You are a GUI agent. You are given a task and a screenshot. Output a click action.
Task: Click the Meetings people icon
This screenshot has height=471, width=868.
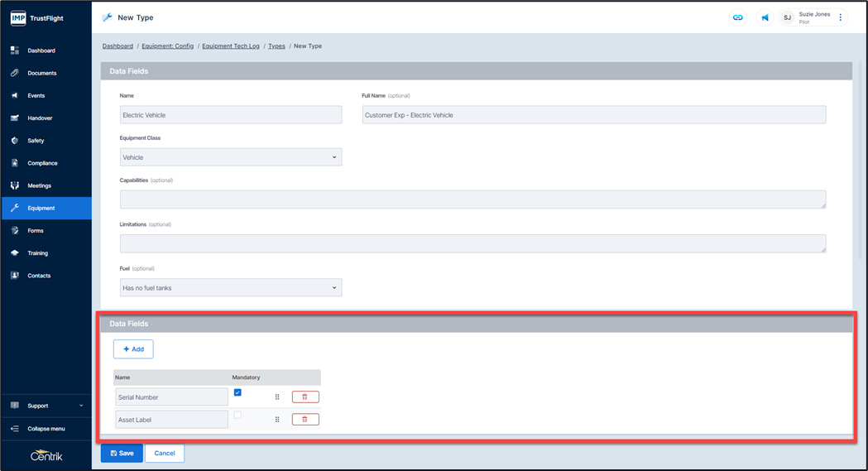click(x=15, y=185)
